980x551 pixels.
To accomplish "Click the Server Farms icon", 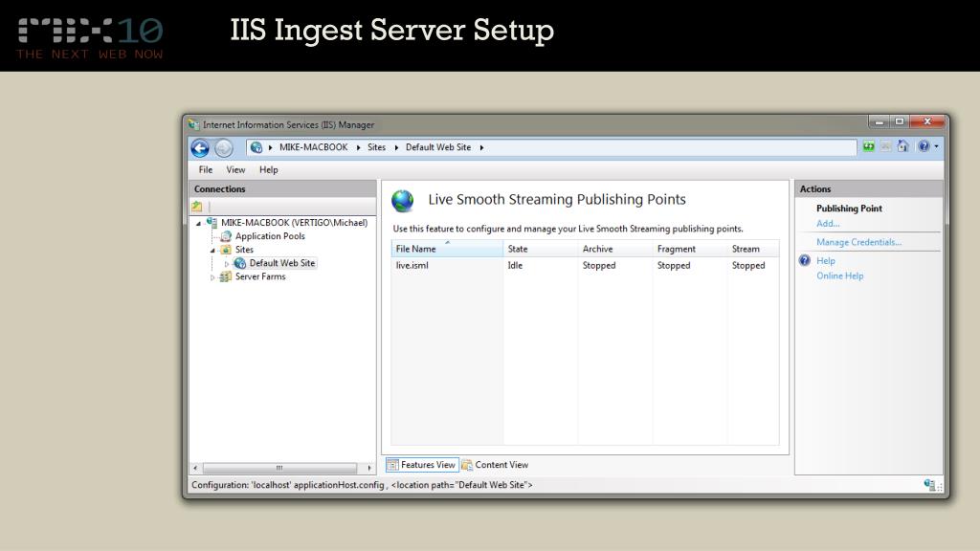I will [226, 276].
